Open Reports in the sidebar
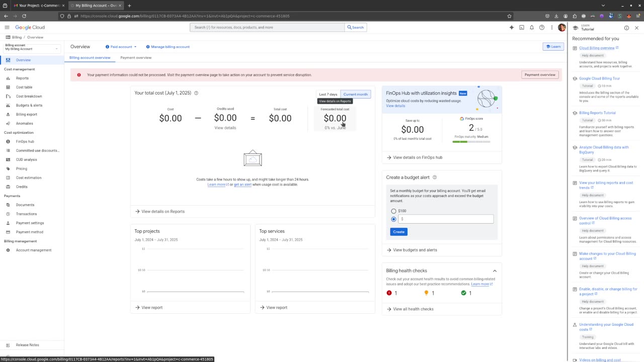This screenshot has width=644, height=362. 22,78
